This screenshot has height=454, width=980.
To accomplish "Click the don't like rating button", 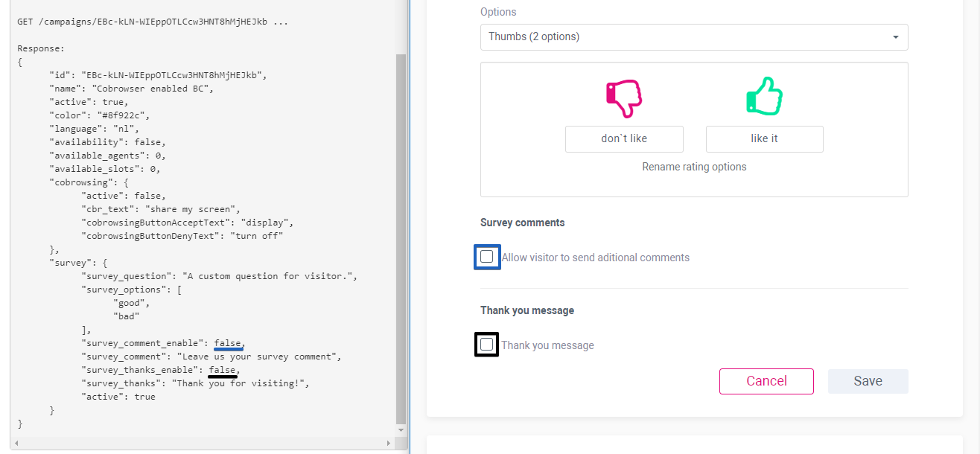I will (623, 138).
